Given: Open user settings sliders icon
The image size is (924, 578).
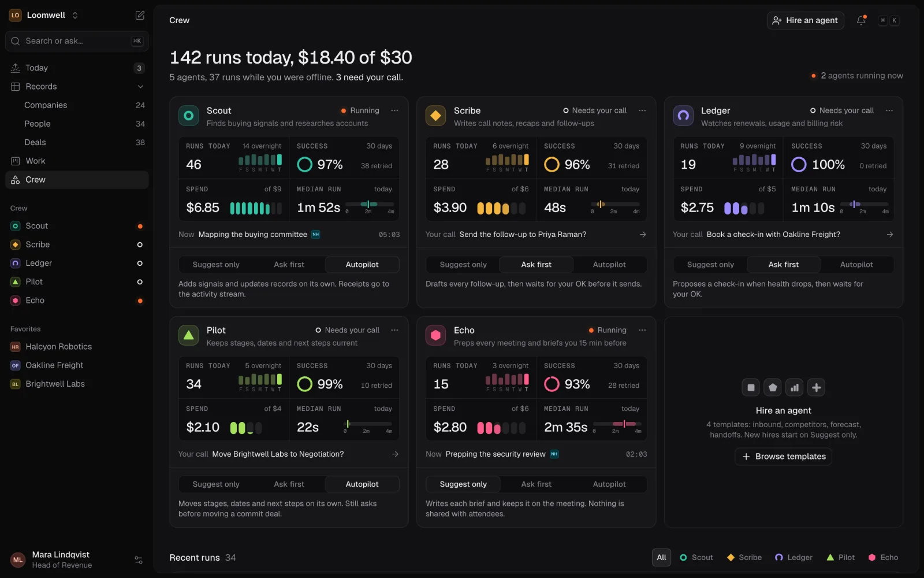Looking at the screenshot, I should (x=139, y=560).
